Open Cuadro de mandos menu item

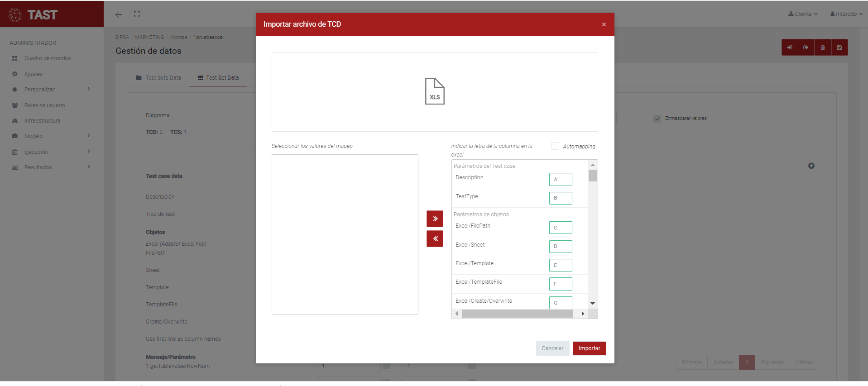pyautogui.click(x=47, y=58)
